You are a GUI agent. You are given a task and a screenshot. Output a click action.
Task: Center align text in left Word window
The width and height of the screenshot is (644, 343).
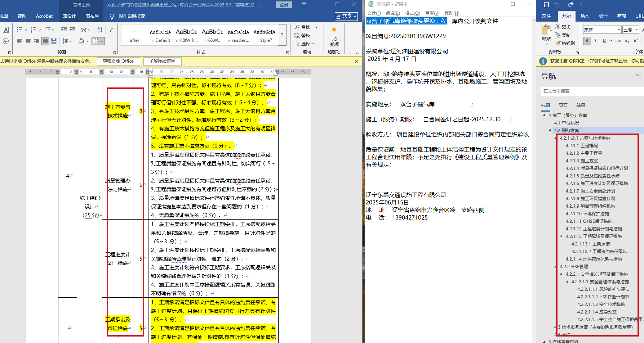tap(28, 41)
